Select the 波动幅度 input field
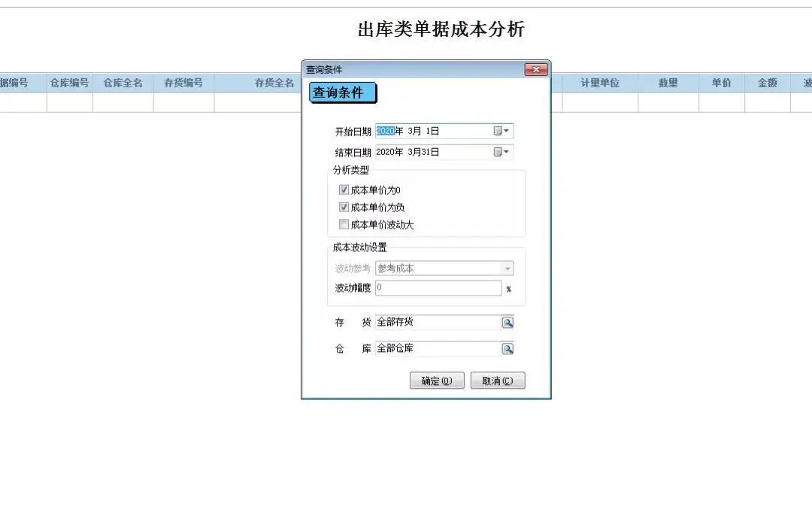This screenshot has width=812, height=522. (440, 287)
